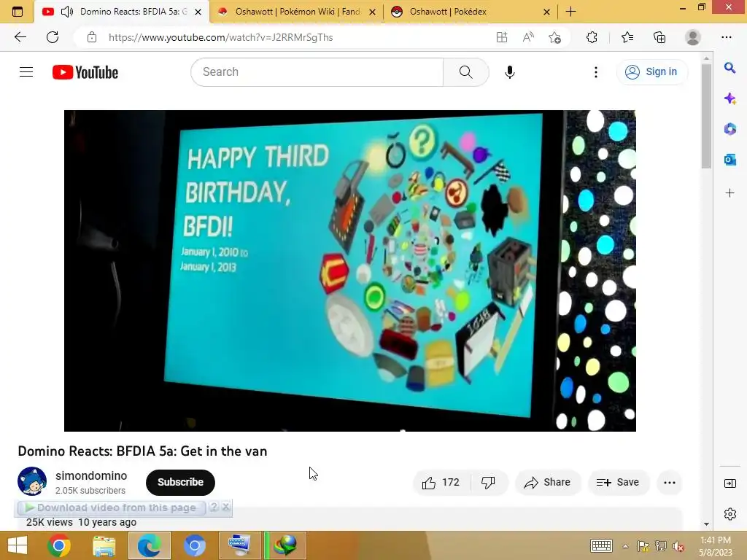The width and height of the screenshot is (747, 560).
Task: Add this page to favorites
Action: (x=554, y=37)
